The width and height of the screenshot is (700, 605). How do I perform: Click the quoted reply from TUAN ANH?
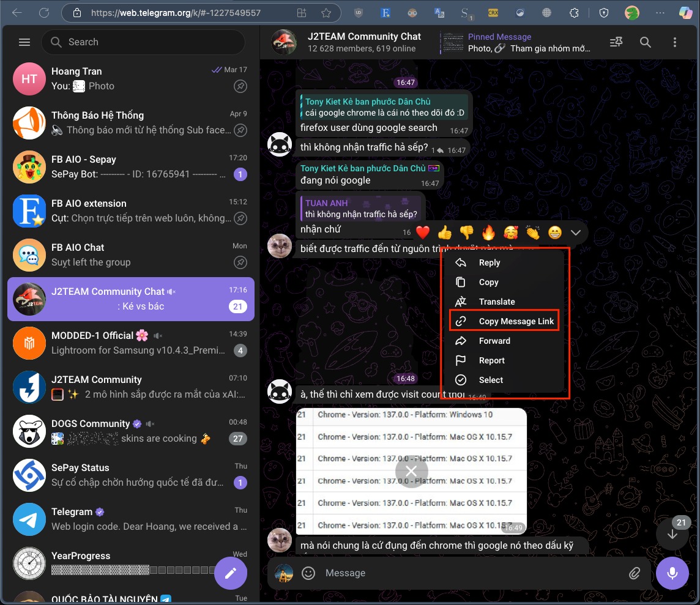[x=361, y=209]
